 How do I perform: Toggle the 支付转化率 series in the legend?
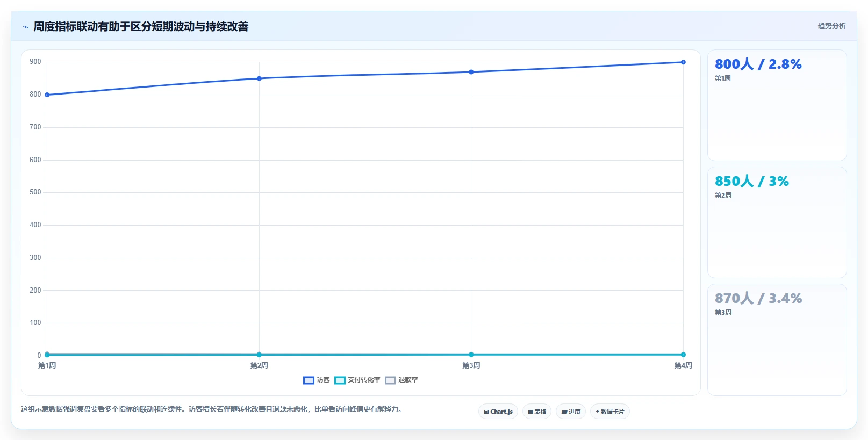tap(357, 380)
